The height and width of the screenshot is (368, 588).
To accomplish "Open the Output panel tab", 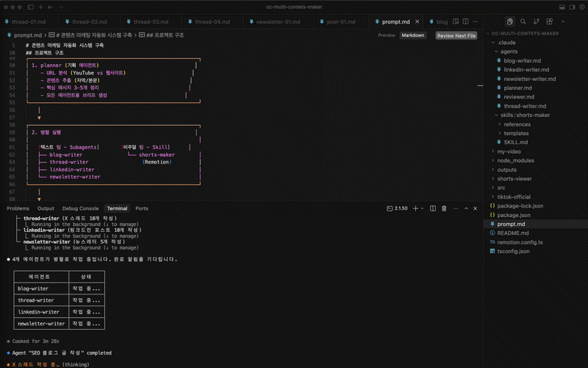I will (46, 208).
